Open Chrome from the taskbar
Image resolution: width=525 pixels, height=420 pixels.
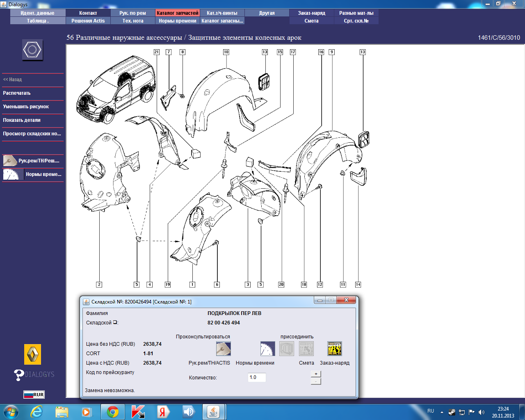point(113,412)
